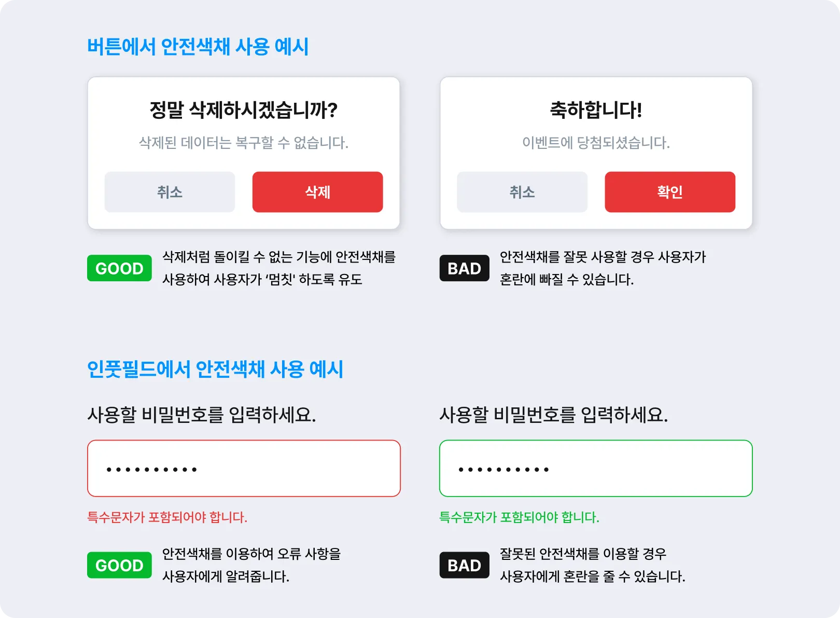
Task: Focus the green-bordered password input field
Action: 596,469
